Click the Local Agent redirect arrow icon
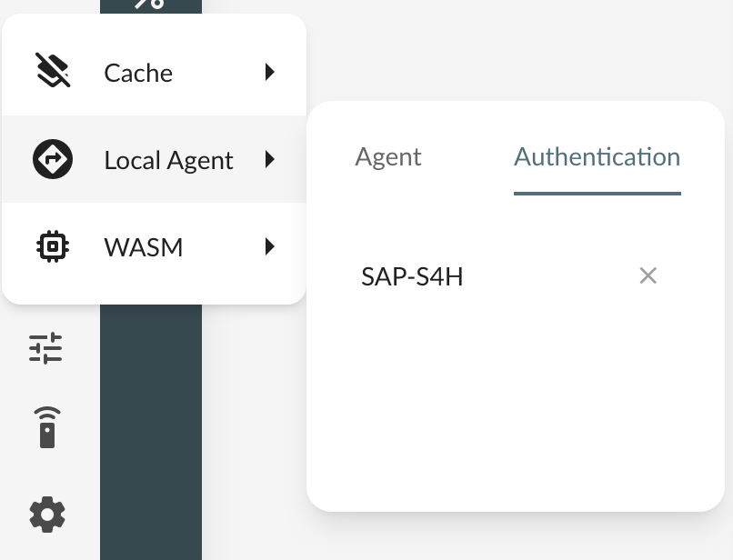This screenshot has width=733, height=560. [52, 159]
